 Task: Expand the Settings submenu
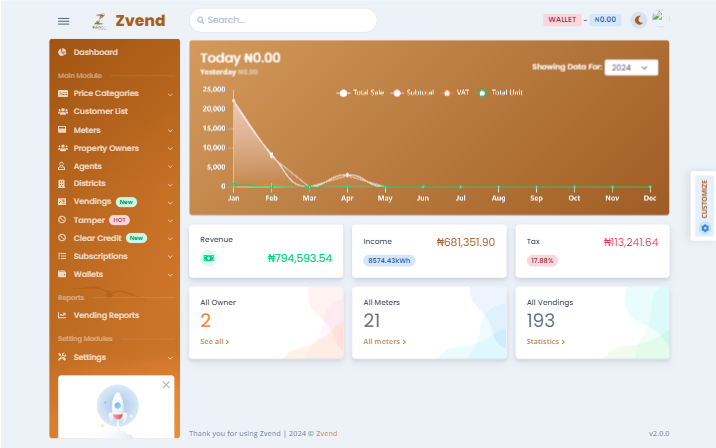click(x=170, y=357)
